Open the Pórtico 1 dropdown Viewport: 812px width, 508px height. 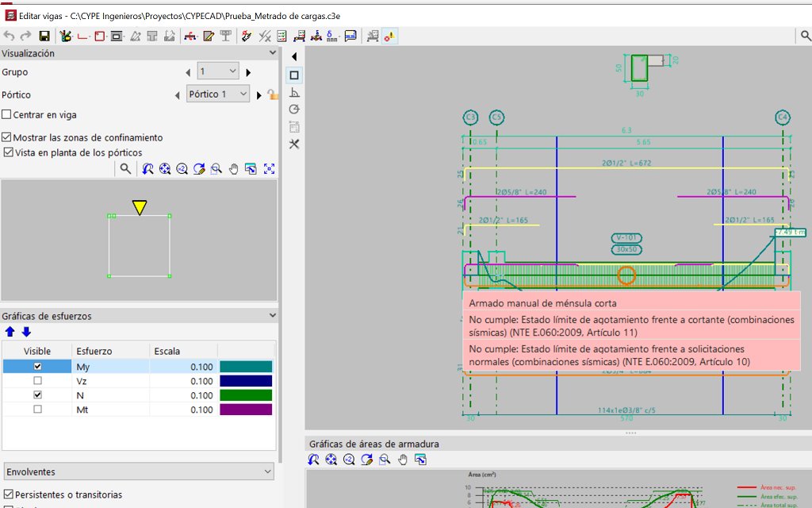218,94
